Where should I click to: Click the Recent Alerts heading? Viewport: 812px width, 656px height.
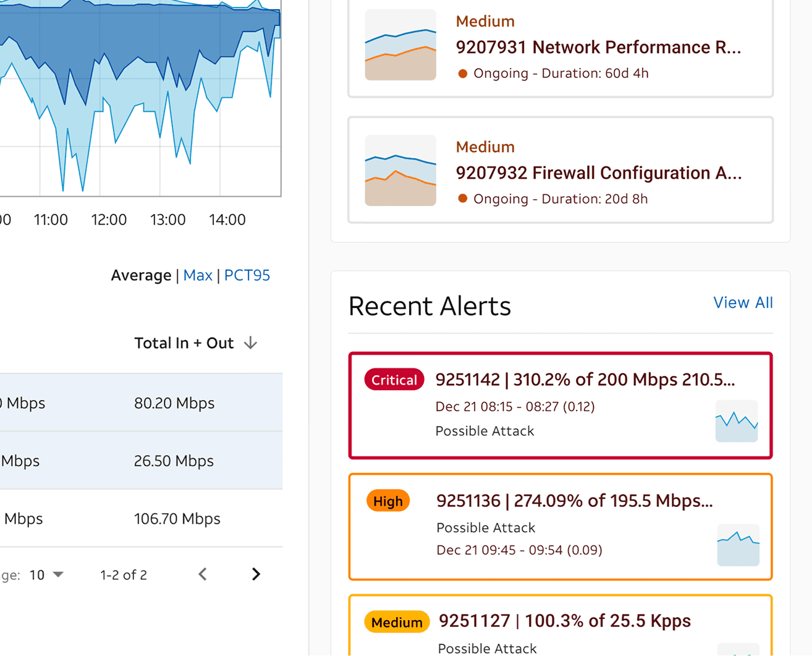pos(429,306)
